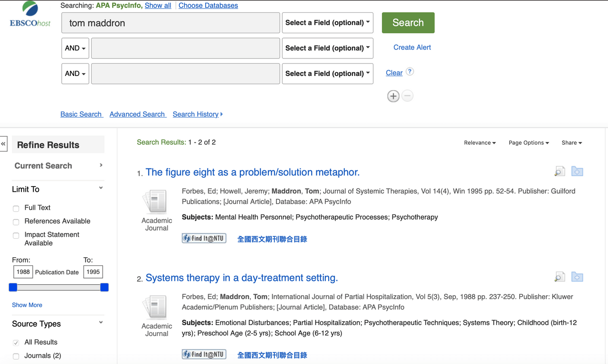Image resolution: width=608 pixels, height=364 pixels.
Task: Click the EBSCOhost logo
Action: (30, 14)
